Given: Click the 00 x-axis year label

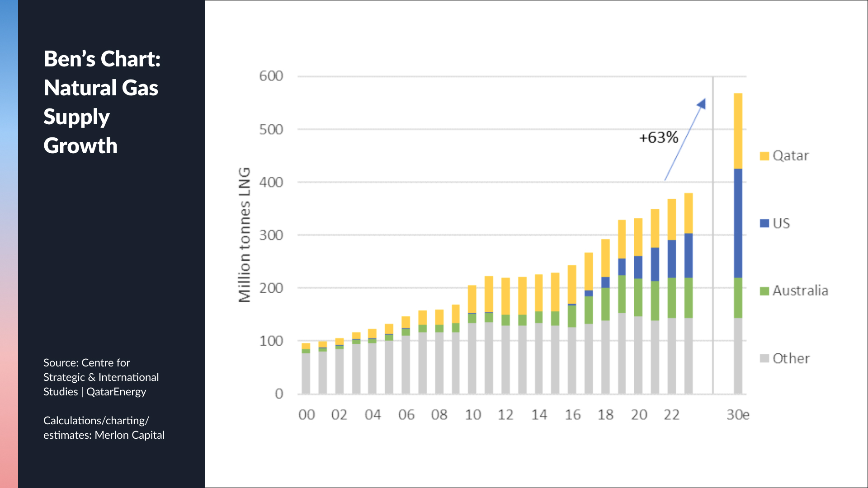Looking at the screenshot, I should pyautogui.click(x=307, y=414).
